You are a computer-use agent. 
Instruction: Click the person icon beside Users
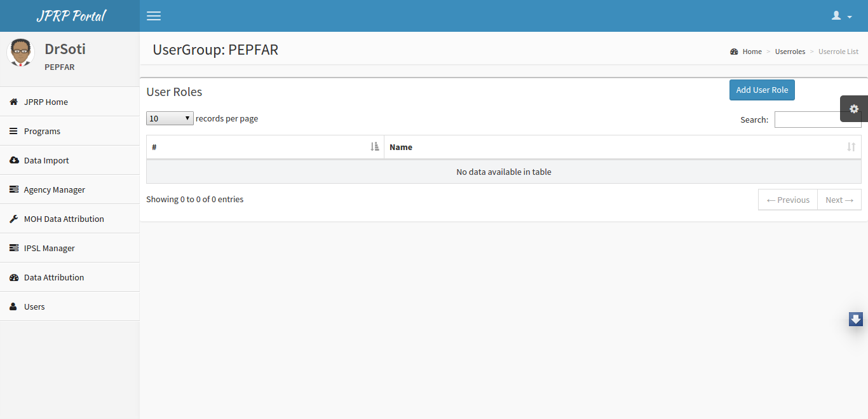[x=13, y=306]
